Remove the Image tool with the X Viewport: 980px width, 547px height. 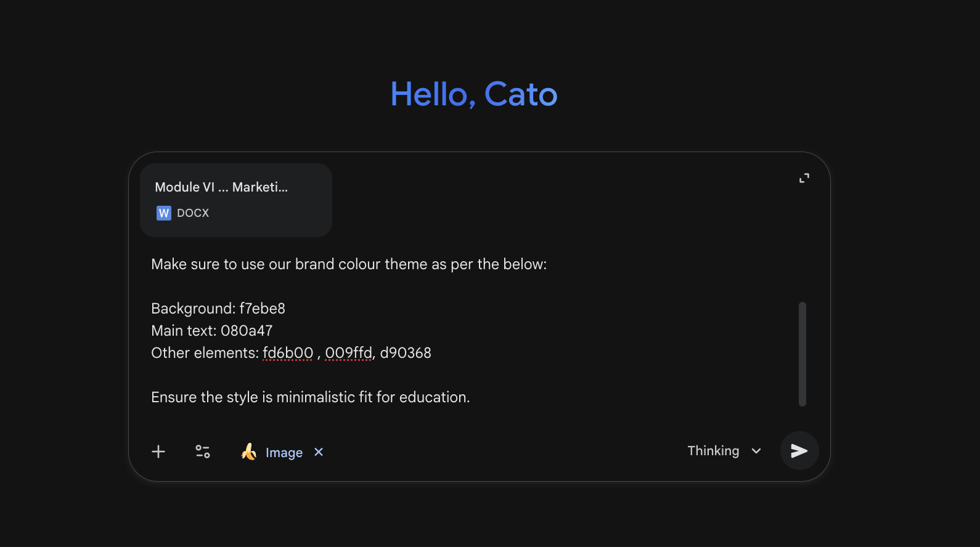pyautogui.click(x=319, y=452)
